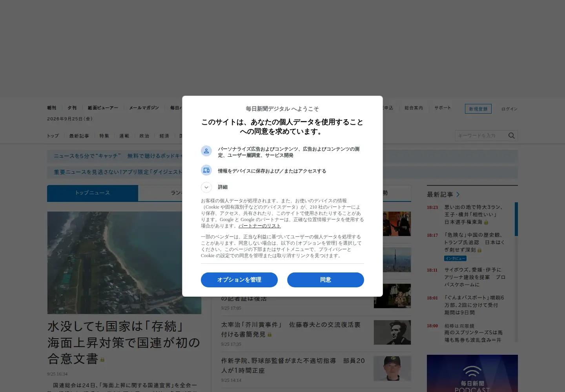Click the インタビュー tag label

click(x=455, y=258)
